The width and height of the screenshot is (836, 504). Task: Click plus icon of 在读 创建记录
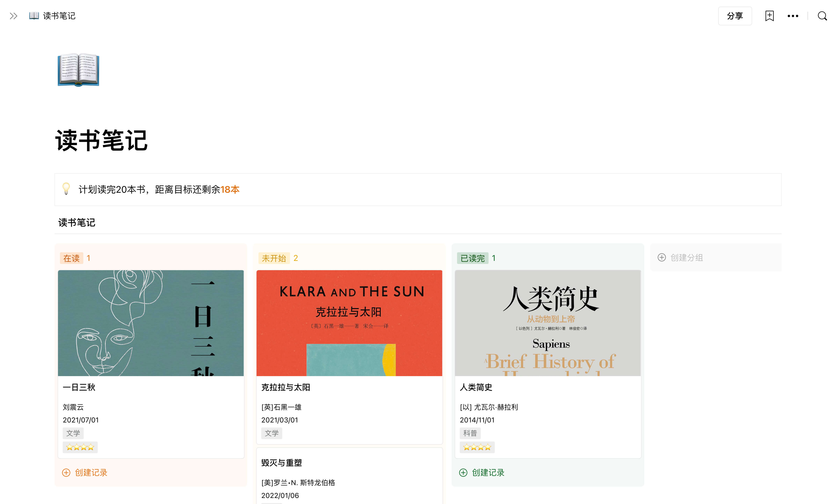66,472
